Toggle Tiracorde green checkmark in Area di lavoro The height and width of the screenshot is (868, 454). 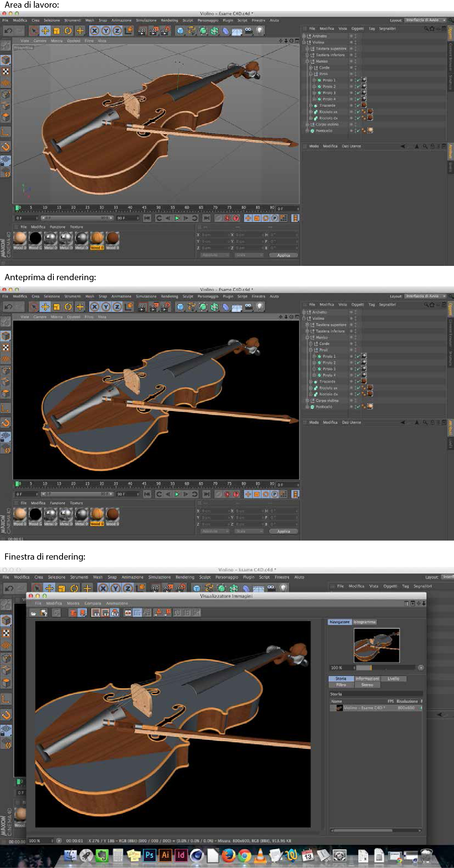[358, 105]
